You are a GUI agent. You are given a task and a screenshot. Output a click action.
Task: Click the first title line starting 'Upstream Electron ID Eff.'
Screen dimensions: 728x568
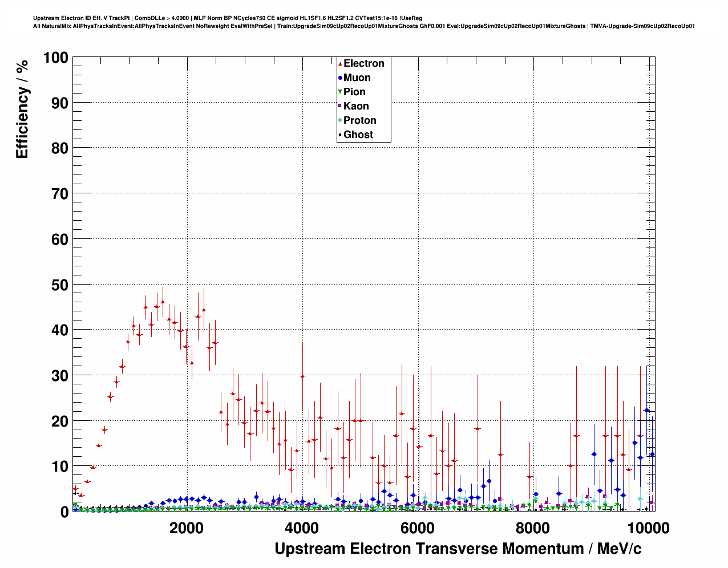228,18
